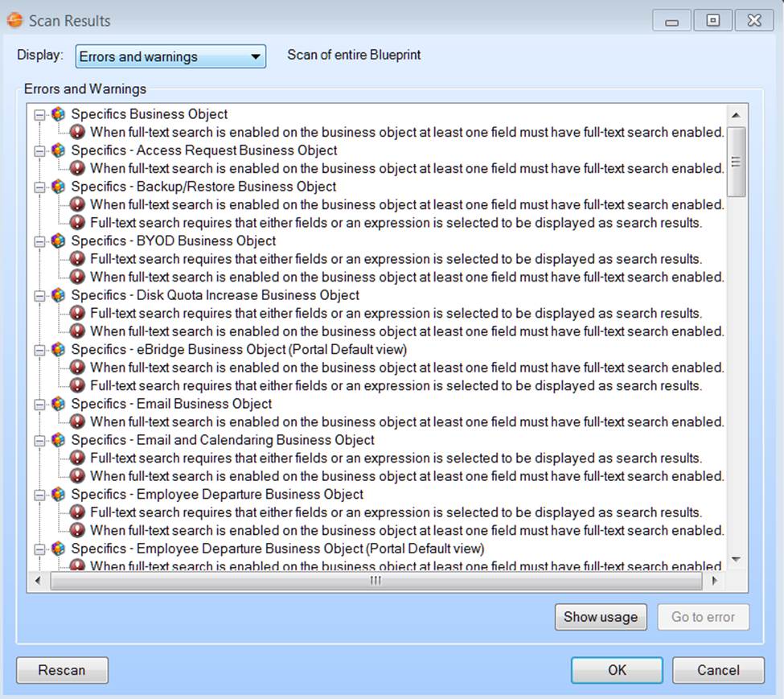Click the Disk Quota Increase object cube icon
784x699 pixels.
click(x=58, y=295)
